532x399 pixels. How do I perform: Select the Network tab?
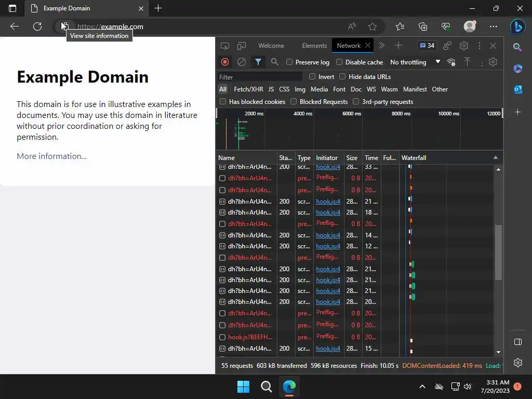(349, 46)
